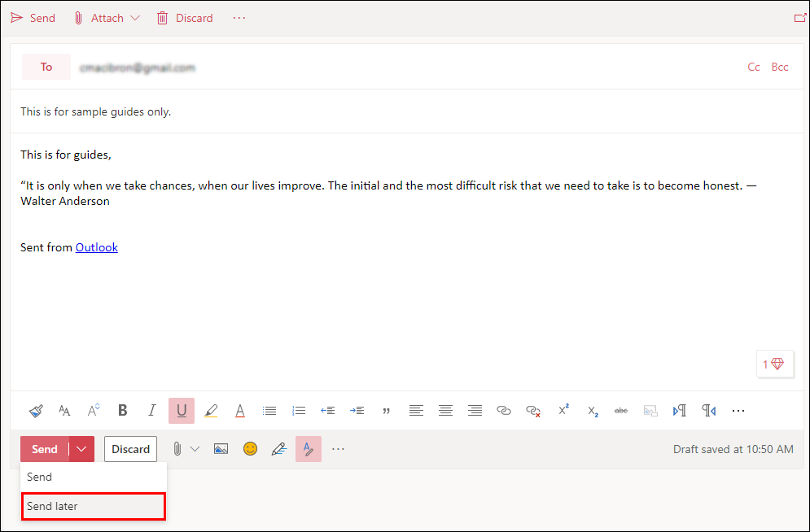Set left-to-right text direction
The image size is (810, 532).
click(x=680, y=411)
